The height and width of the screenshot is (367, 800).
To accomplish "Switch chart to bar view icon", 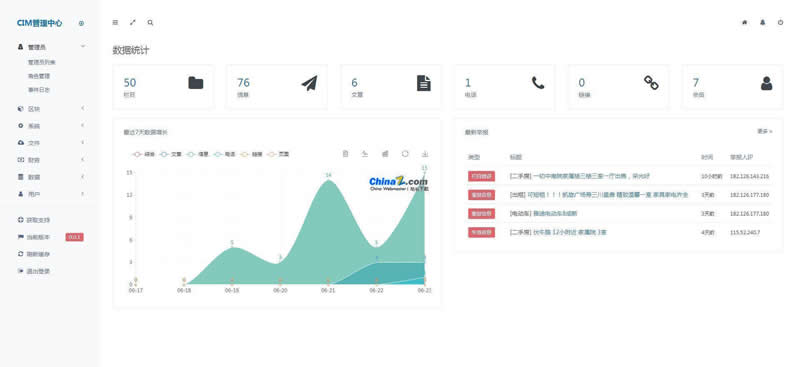I will pos(385,154).
